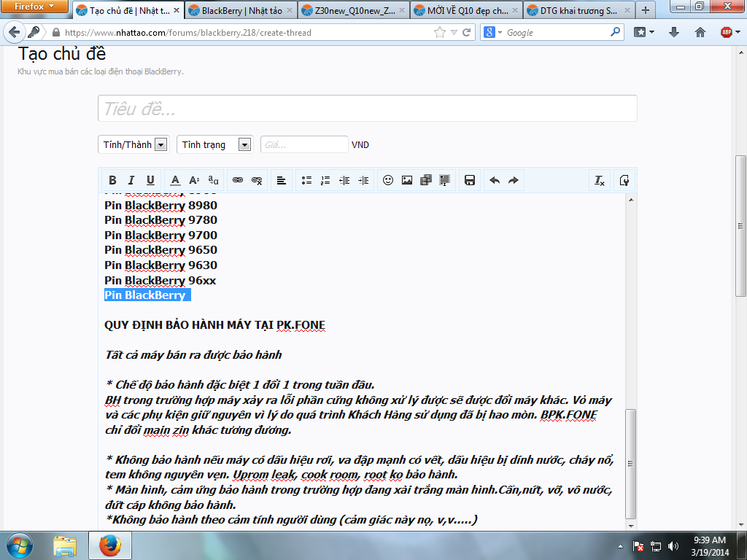Open the Firefox application menu

coord(34,7)
